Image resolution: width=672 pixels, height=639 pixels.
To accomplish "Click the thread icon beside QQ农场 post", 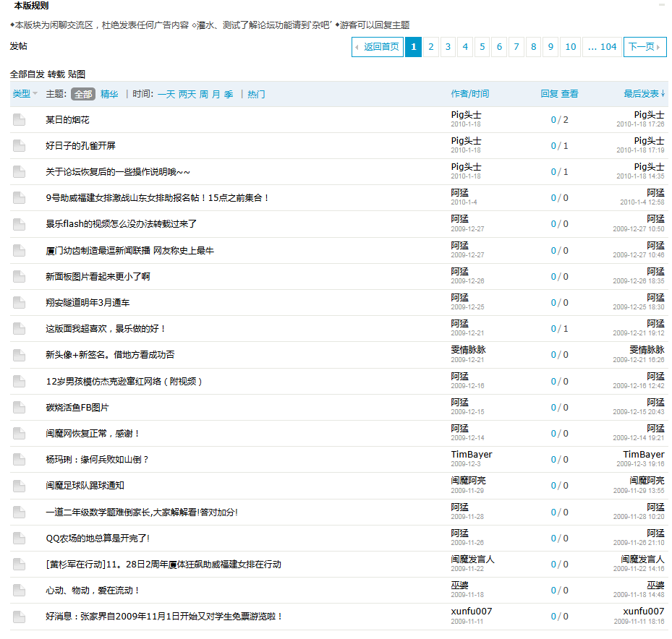I will pyautogui.click(x=19, y=538).
